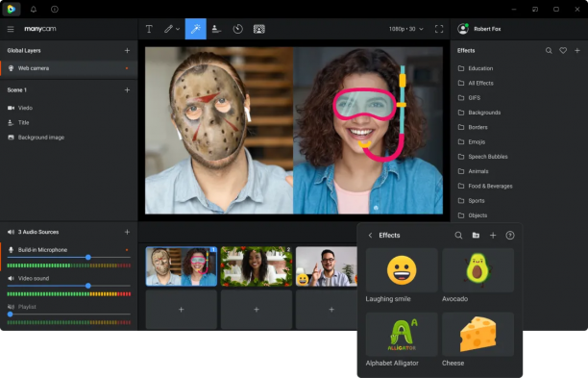The image size is (588, 378).
Task: Enter fullscreen preview mode
Action: (x=439, y=29)
